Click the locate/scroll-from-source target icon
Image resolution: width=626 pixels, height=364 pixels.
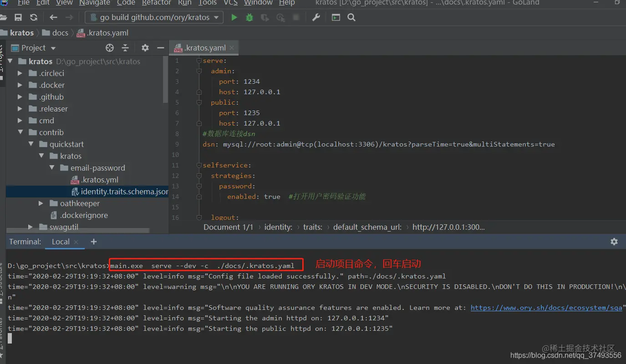(x=110, y=48)
